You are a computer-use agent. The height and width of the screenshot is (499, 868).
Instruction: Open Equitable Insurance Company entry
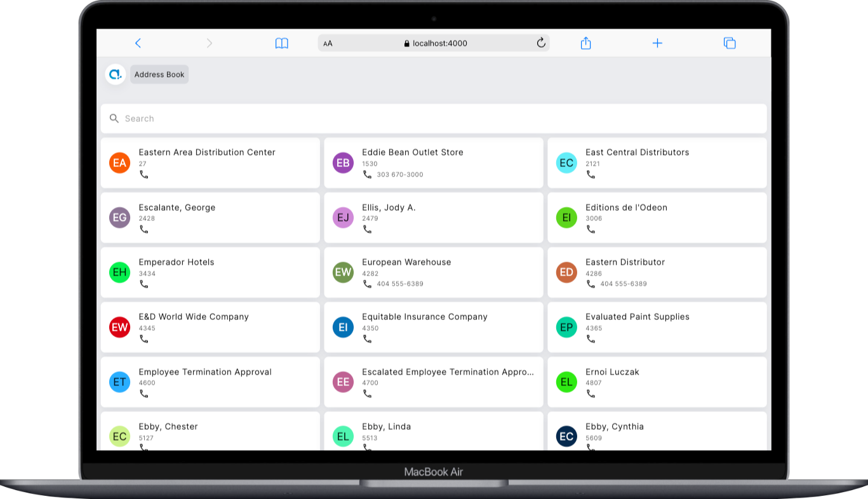[433, 327]
